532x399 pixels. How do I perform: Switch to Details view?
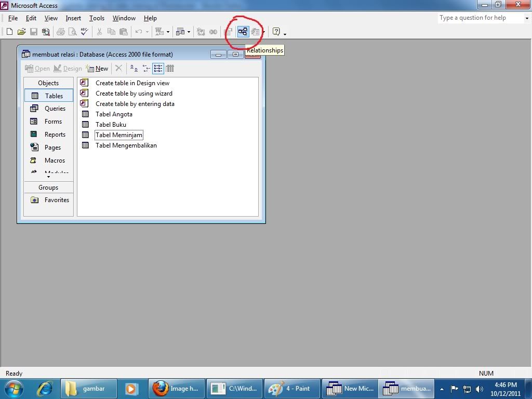pyautogui.click(x=170, y=69)
